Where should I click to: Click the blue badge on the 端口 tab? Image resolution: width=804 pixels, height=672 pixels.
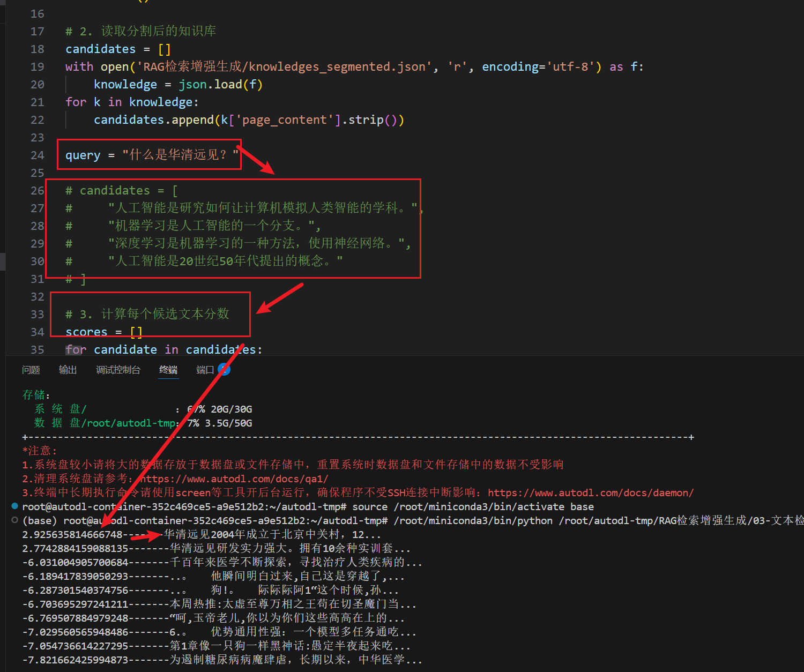(x=225, y=370)
